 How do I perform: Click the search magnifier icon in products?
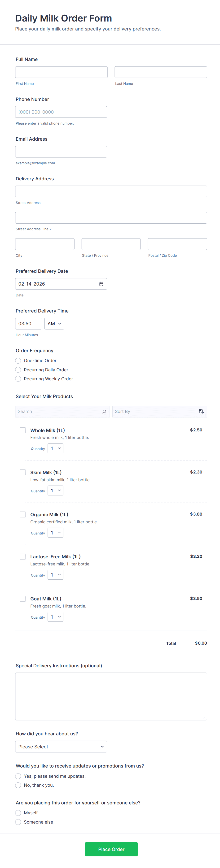[104, 411]
